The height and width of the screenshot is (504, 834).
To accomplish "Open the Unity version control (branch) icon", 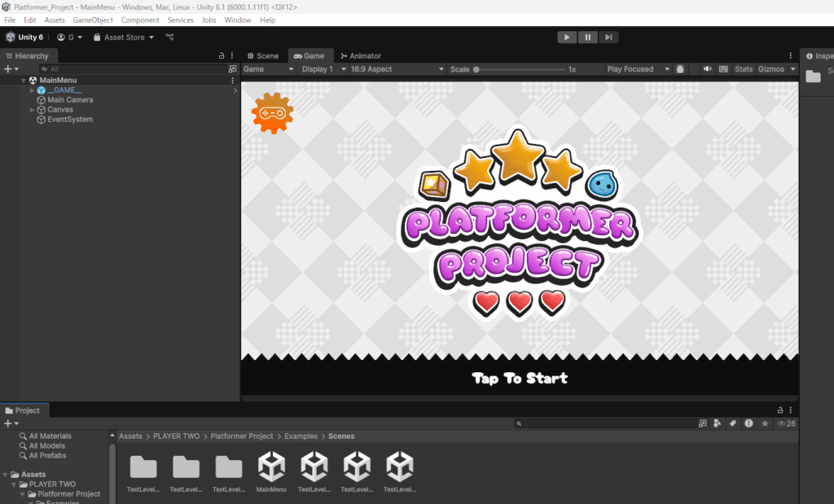I will [x=169, y=37].
